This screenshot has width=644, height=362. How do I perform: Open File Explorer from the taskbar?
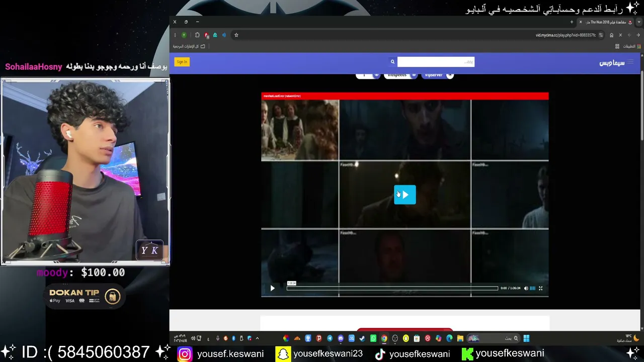(460, 338)
